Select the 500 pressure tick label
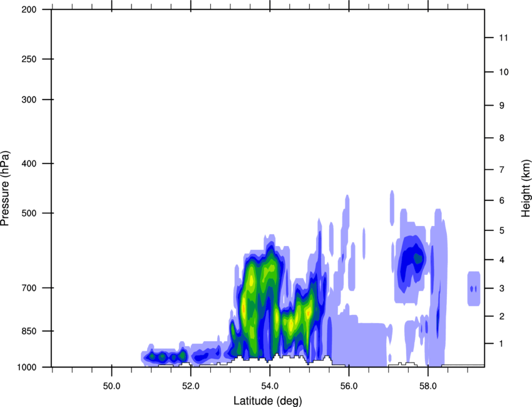Viewport: 532px width, 407px height. point(29,213)
